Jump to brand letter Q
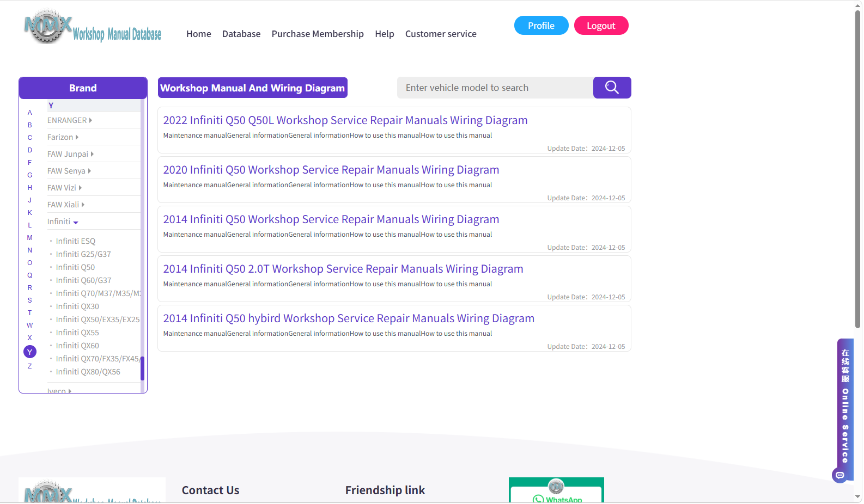The width and height of the screenshot is (864, 504). [x=30, y=275]
